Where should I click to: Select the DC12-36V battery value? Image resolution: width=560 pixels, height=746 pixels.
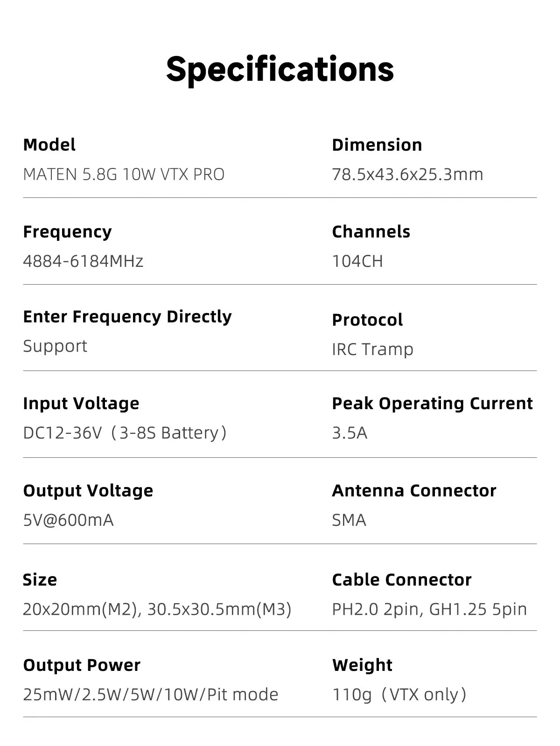(x=125, y=433)
